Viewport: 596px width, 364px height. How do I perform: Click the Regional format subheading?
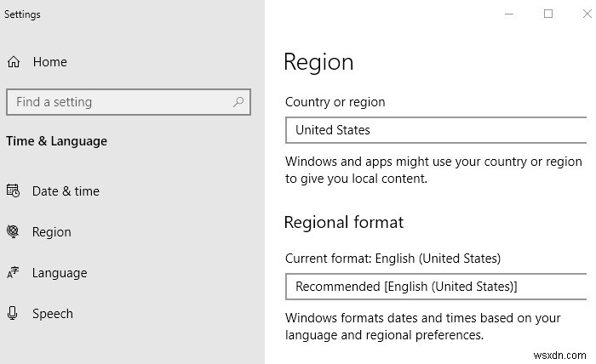343,223
